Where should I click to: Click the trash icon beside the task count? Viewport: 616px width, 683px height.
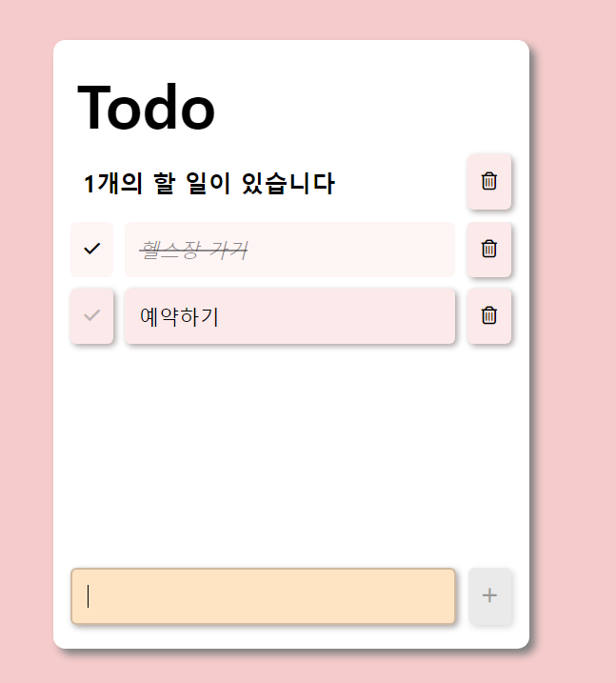click(x=488, y=182)
